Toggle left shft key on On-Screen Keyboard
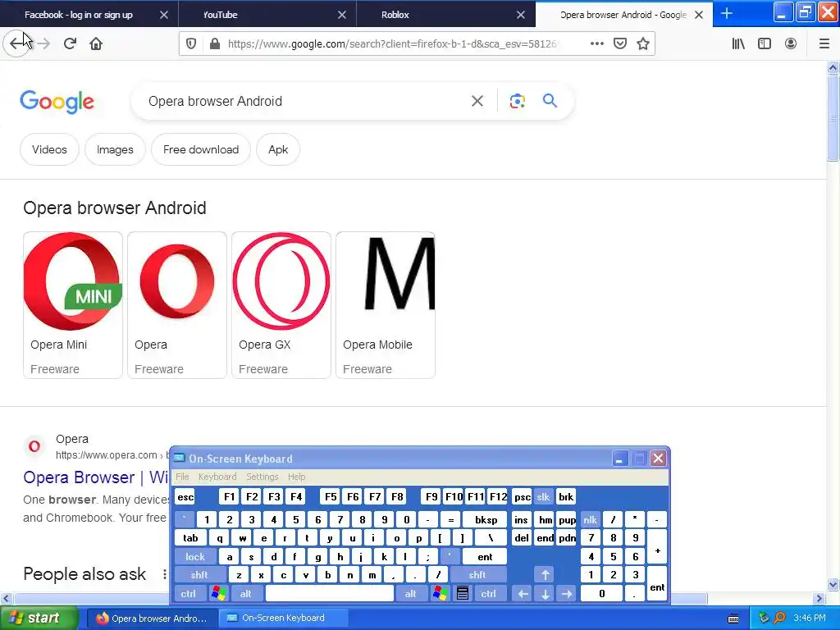Viewport: 840px width, 630px height. 199,575
